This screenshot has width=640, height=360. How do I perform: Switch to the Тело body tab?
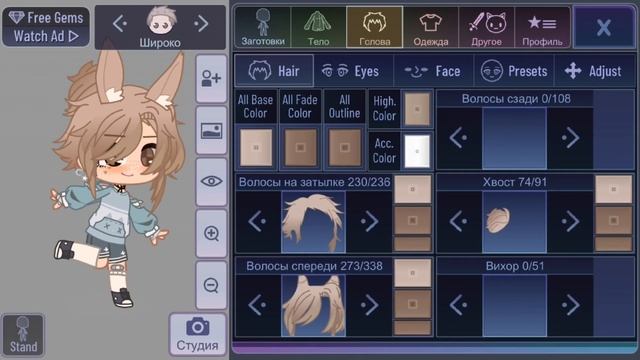coord(318,27)
